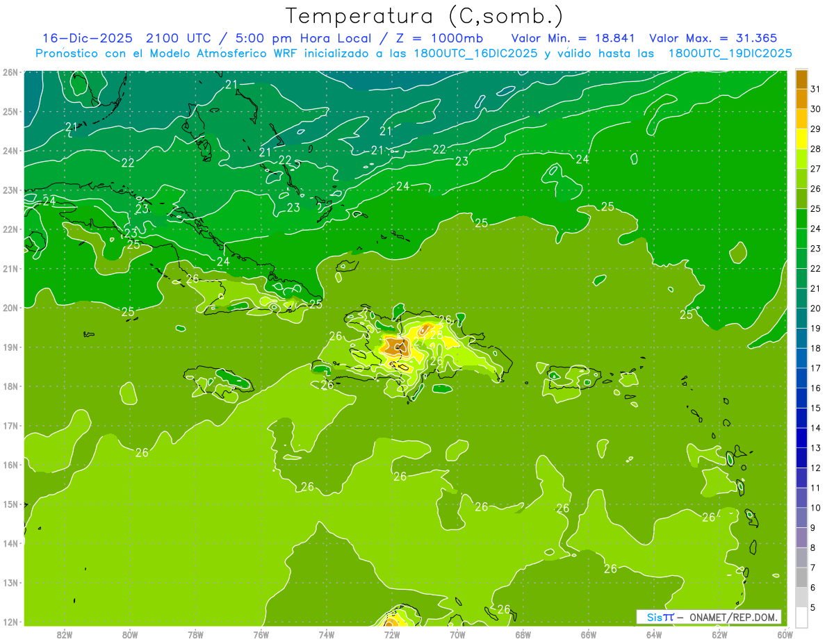Click the light green segment between 26 and 27

(x=801, y=179)
